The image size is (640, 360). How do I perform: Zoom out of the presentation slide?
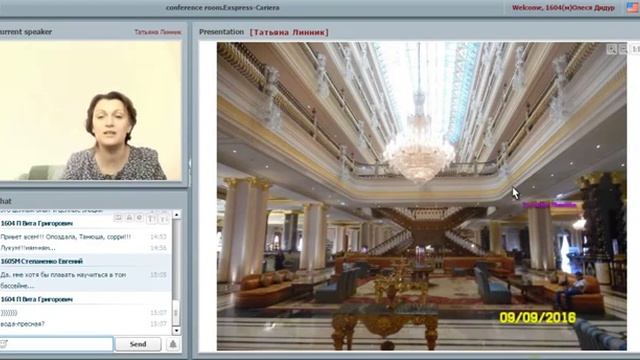pos(623,49)
